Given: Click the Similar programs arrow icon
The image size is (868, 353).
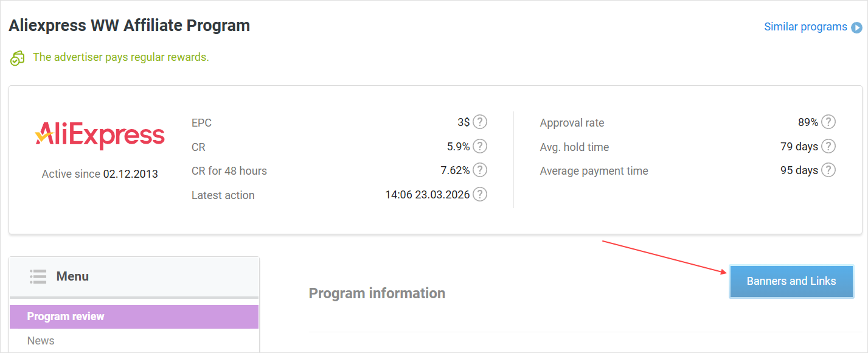Looking at the screenshot, I should point(856,27).
